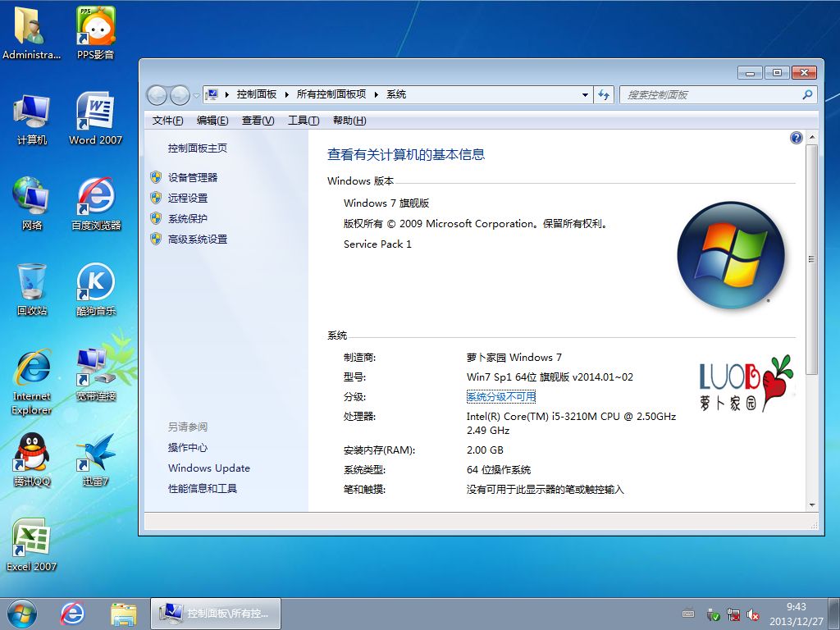
Task: Click the 所有控制面板项 breadcrumb segment
Action: (x=331, y=95)
